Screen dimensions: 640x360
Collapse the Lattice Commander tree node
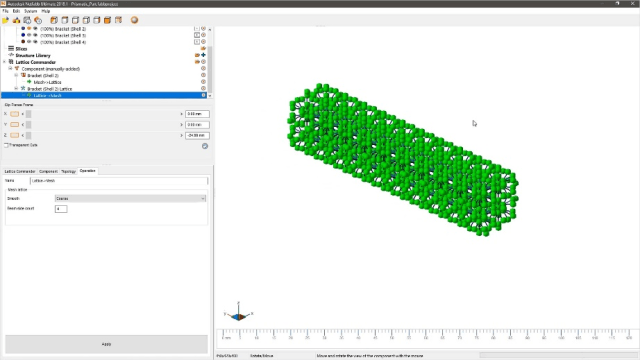4,62
